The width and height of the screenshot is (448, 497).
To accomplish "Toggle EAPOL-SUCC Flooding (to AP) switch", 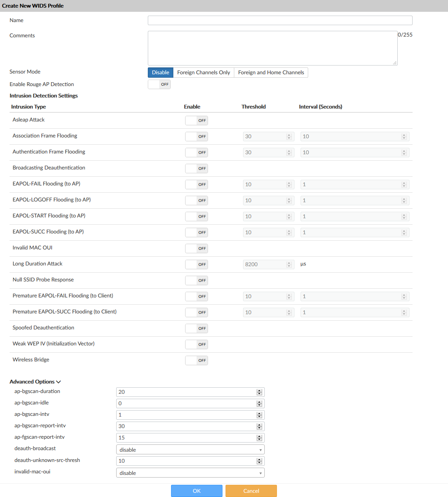I will pyautogui.click(x=197, y=232).
